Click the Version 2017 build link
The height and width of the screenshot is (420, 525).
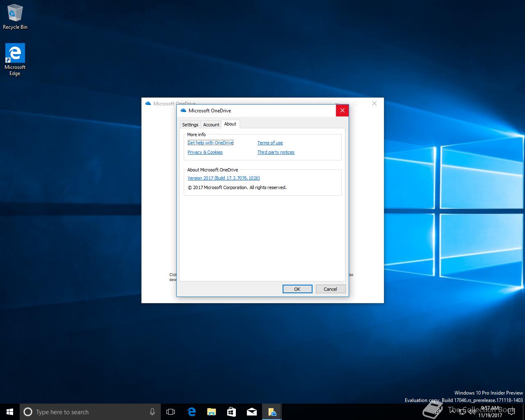pos(224,178)
